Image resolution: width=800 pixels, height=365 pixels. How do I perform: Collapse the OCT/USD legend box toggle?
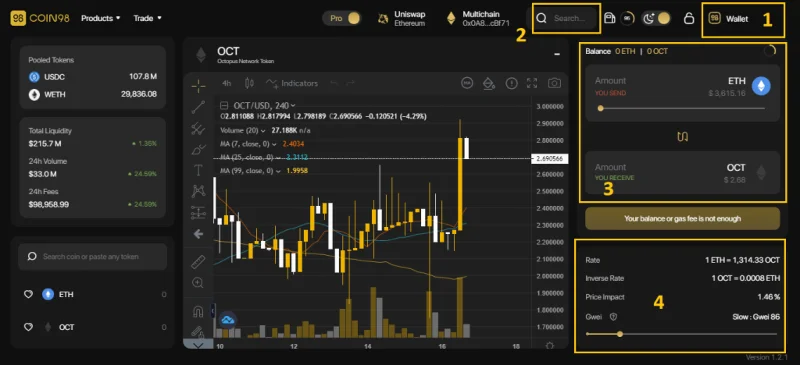pos(223,106)
